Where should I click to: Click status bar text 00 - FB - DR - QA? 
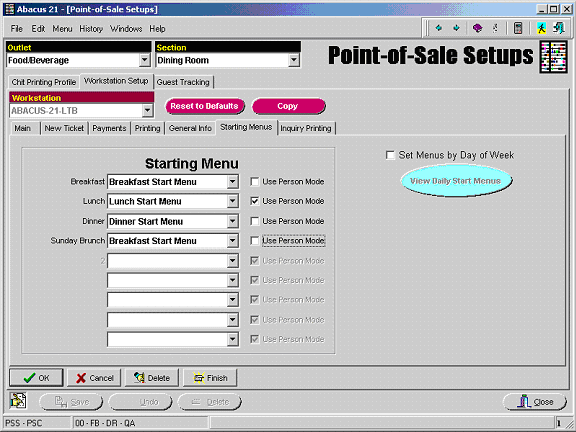(x=105, y=423)
